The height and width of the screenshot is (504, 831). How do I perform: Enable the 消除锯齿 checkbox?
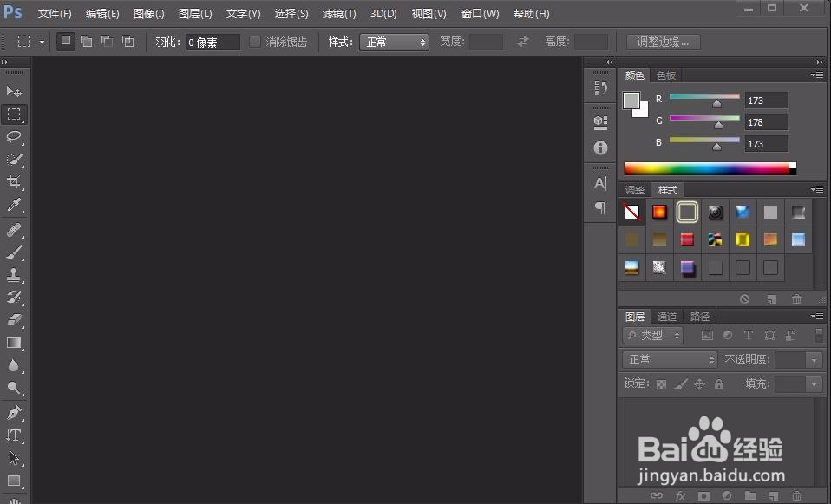point(255,41)
